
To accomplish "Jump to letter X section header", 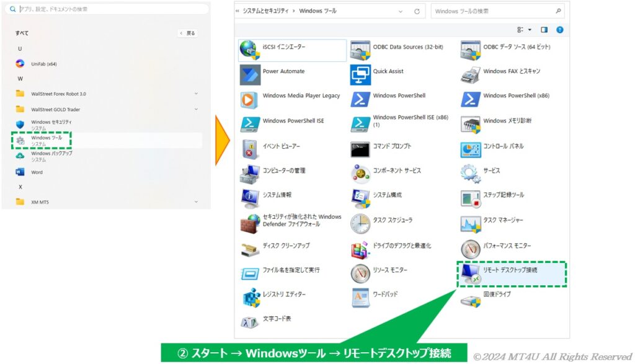I will pos(20,187).
